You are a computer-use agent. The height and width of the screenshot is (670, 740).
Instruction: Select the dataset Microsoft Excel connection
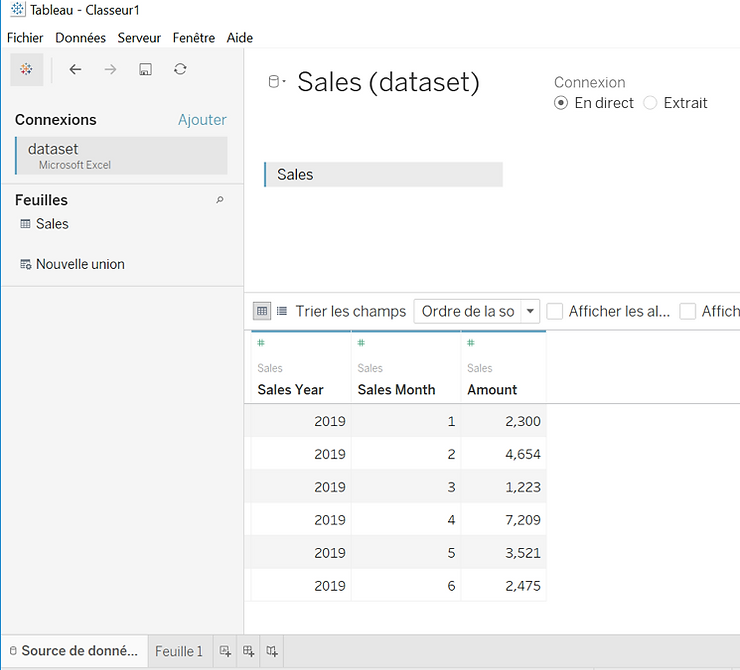pyautogui.click(x=121, y=156)
